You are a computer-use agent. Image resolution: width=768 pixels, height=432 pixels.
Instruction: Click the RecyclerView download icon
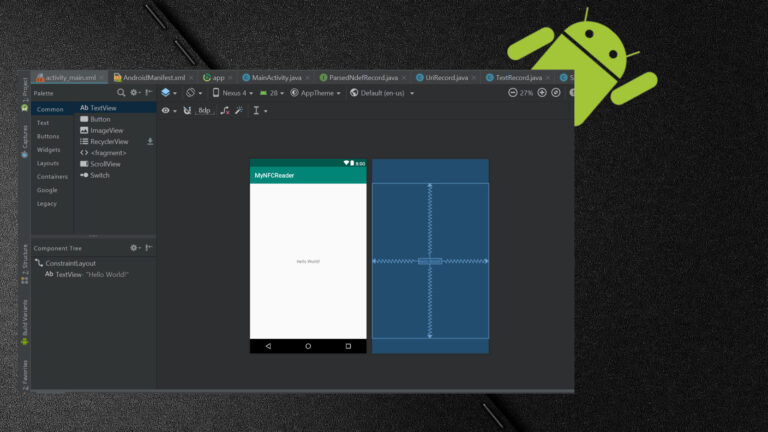[150, 142]
